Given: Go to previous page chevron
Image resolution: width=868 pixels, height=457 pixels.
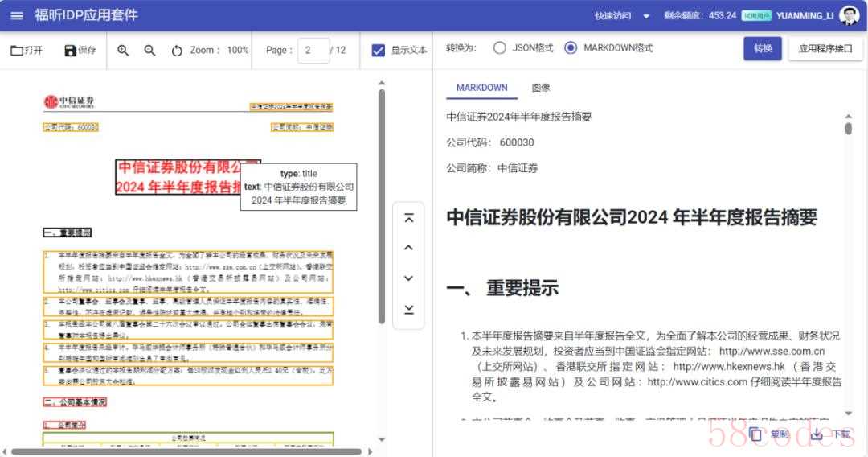Looking at the screenshot, I should 408,248.
